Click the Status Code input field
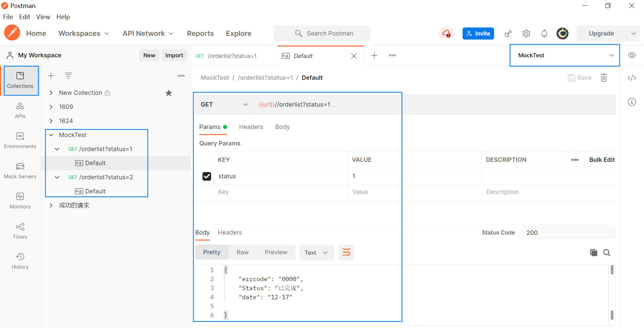 (568, 233)
